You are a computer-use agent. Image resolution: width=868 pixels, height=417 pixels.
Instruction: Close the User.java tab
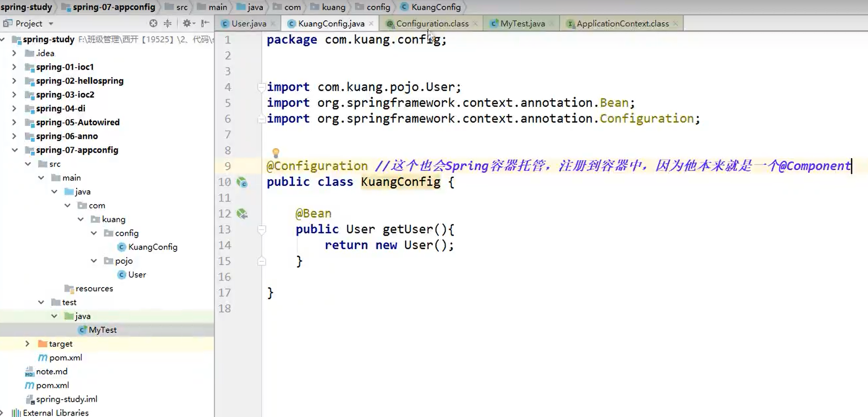(x=273, y=24)
